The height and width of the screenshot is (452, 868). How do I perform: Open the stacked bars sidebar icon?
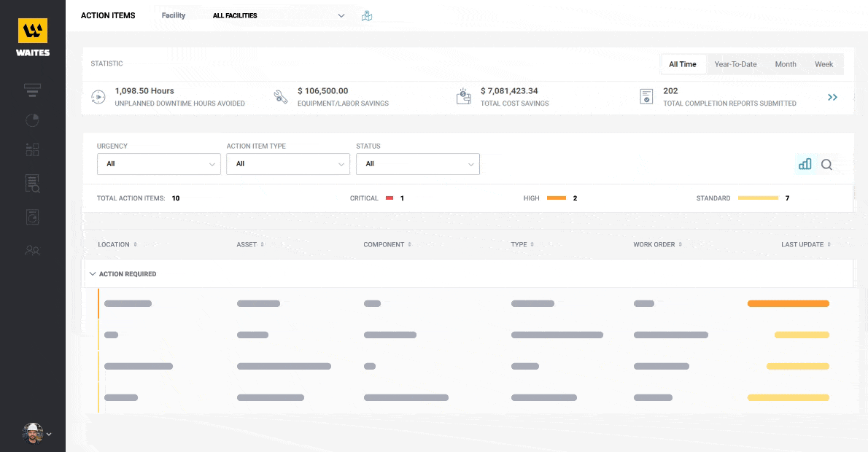point(32,90)
